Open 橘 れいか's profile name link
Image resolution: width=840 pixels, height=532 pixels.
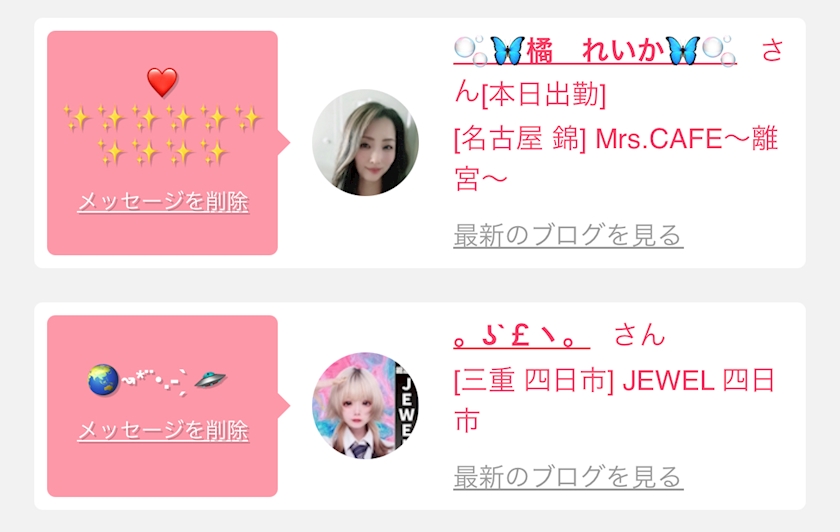click(x=595, y=51)
